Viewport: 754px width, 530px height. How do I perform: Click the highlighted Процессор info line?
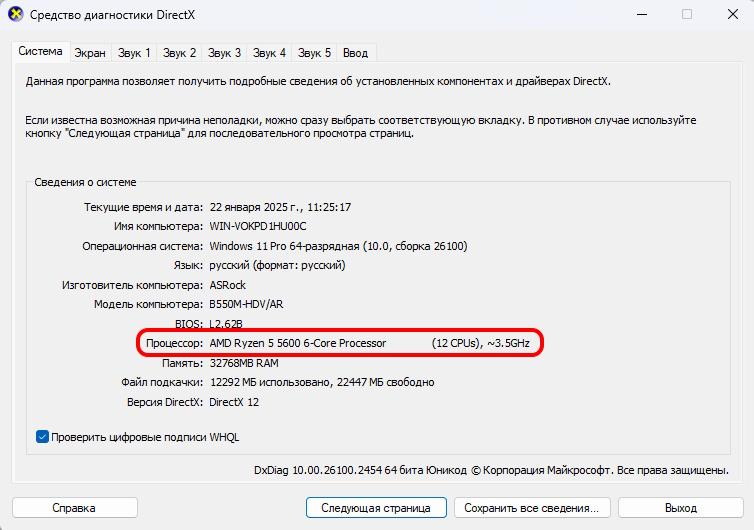tap(340, 343)
